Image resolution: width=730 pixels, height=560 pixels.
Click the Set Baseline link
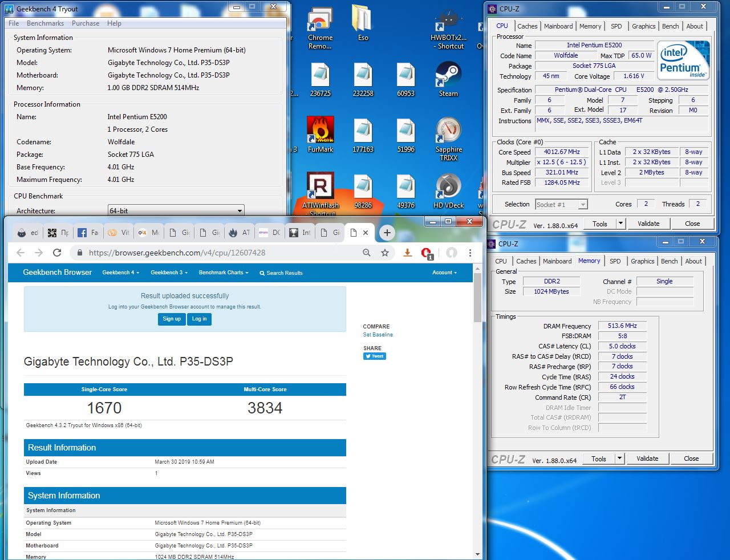pos(378,335)
